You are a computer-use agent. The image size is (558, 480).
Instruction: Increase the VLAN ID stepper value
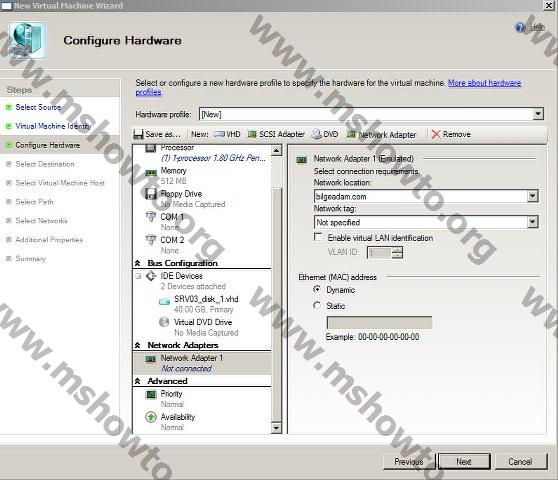[397, 250]
